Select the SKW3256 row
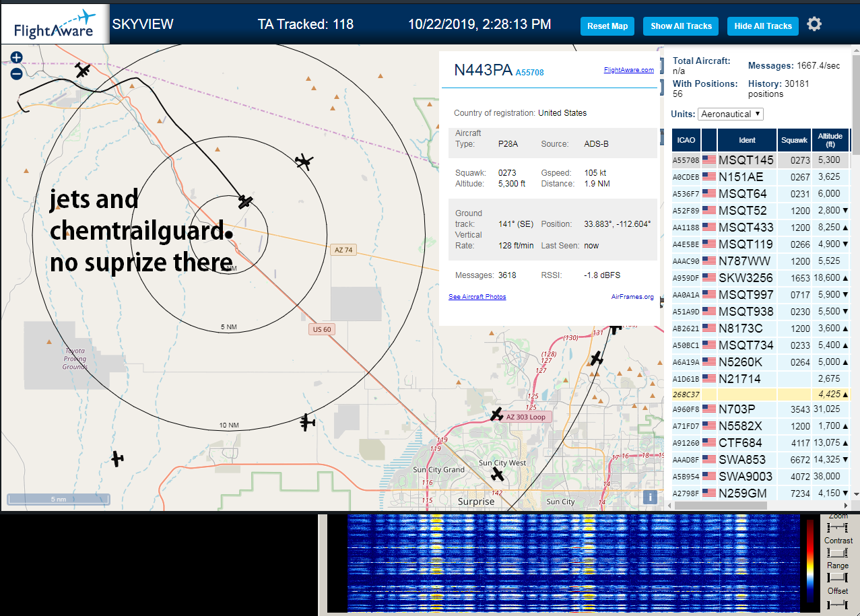The height and width of the screenshot is (616, 860). (x=761, y=278)
